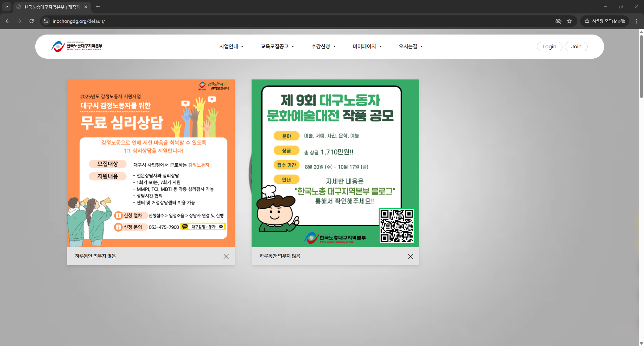644x346 pixels.
Task: Click the Join button
Action: pos(576,47)
